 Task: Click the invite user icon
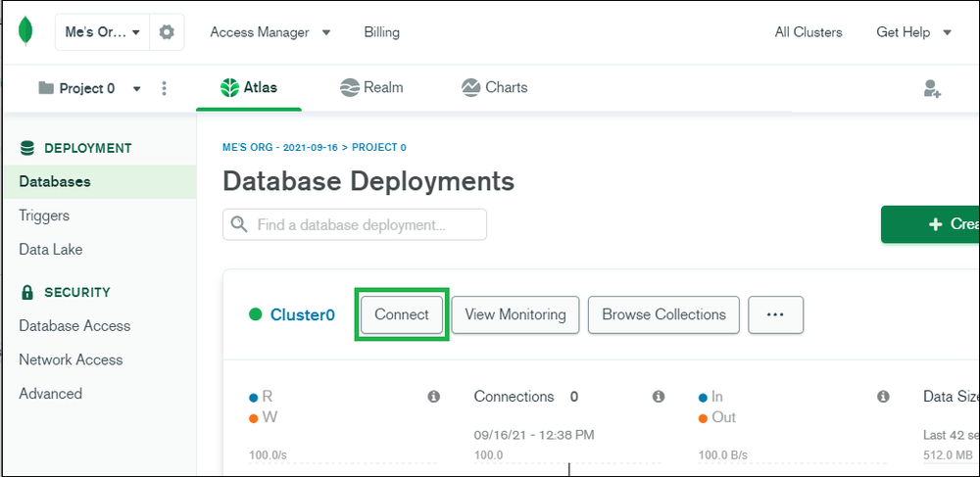click(932, 89)
